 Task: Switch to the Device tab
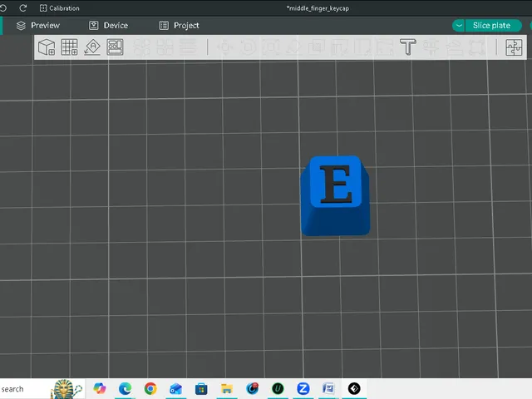click(109, 26)
